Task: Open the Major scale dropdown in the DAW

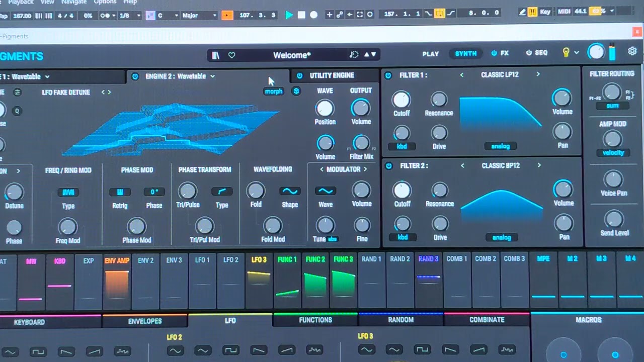Action: pyautogui.click(x=199, y=16)
